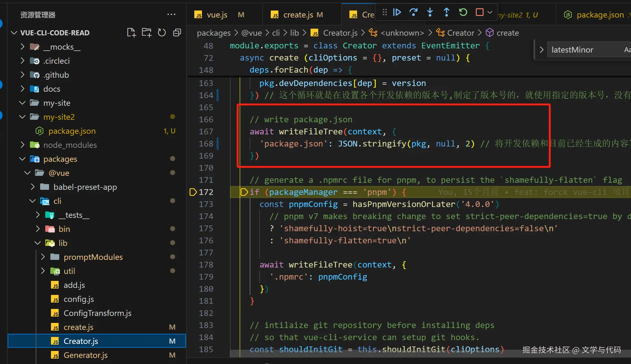Restart the debug session
This screenshot has width=631, height=364.
click(463, 12)
